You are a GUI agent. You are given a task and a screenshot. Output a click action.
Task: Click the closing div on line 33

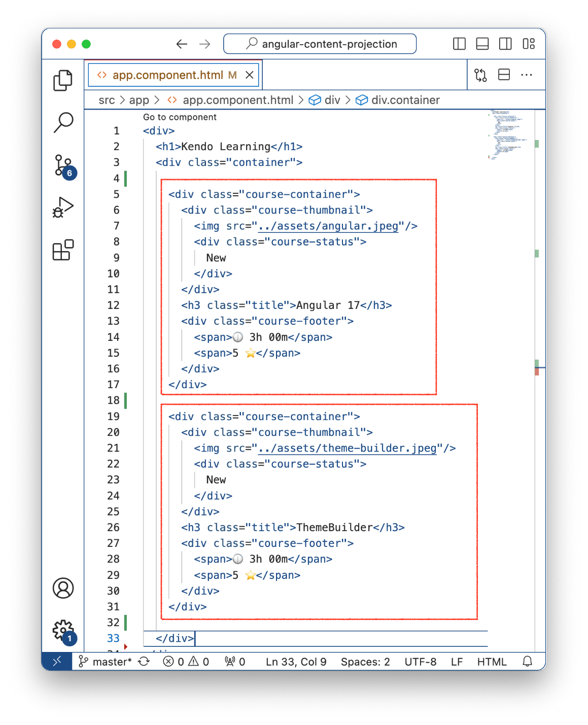175,638
